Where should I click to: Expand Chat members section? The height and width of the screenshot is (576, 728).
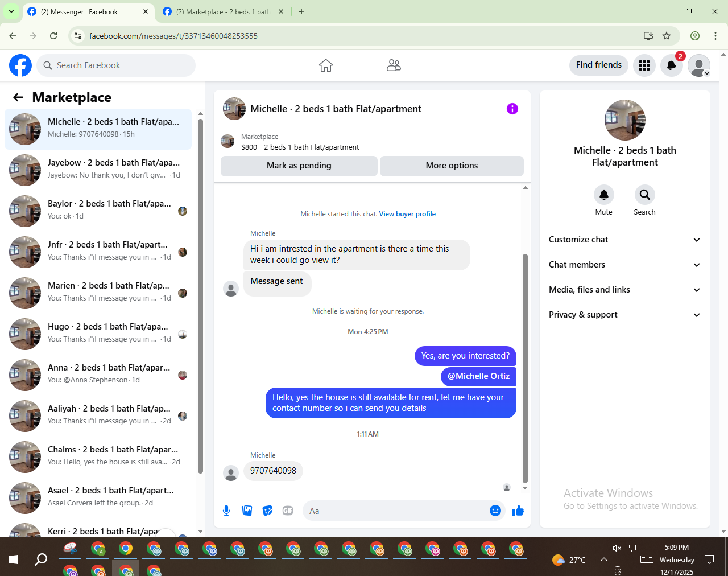[x=624, y=265]
